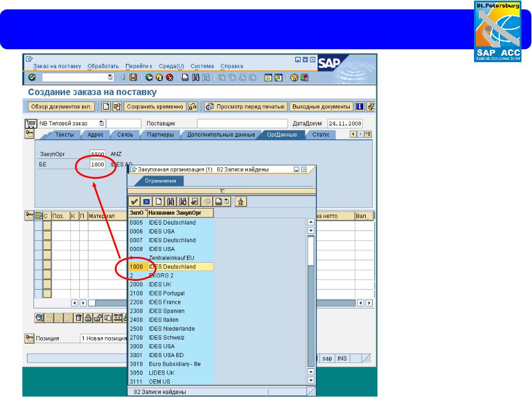Viewport: 532px width, 397px height.
Task: Click the blue Cancel X icon in popup
Action: (x=146, y=202)
